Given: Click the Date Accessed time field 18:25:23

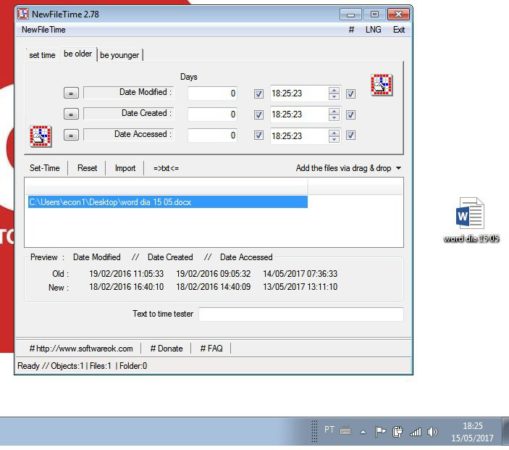Looking at the screenshot, I should tap(299, 136).
